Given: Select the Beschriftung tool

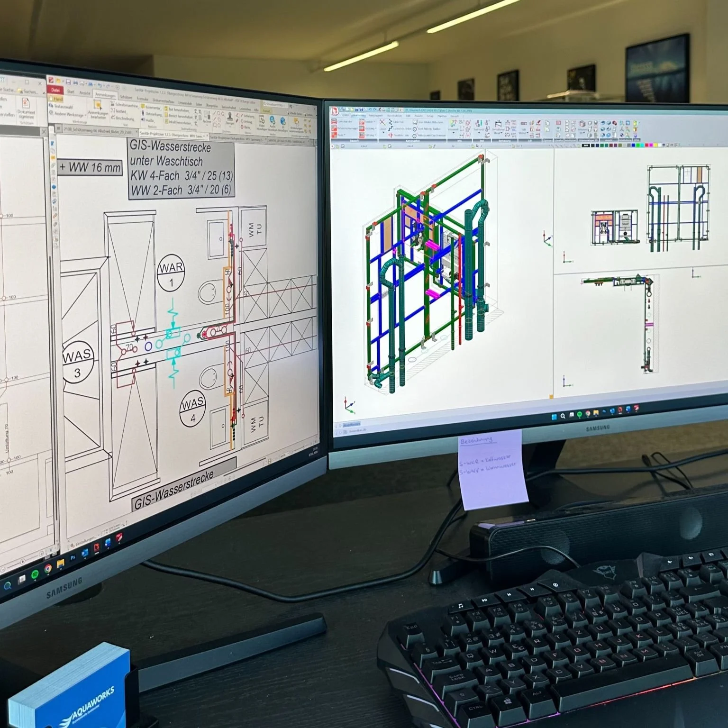Looking at the screenshot, I should click(x=124, y=118).
